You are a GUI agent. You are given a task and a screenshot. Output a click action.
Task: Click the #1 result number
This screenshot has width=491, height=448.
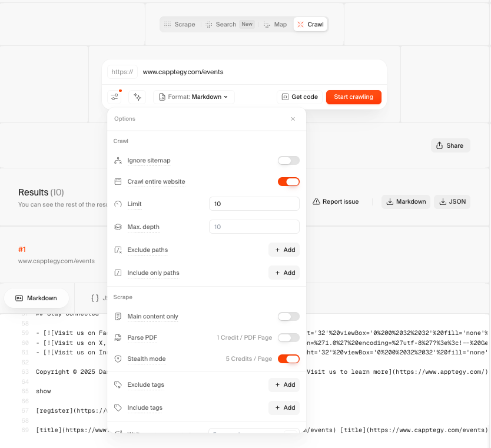click(22, 250)
